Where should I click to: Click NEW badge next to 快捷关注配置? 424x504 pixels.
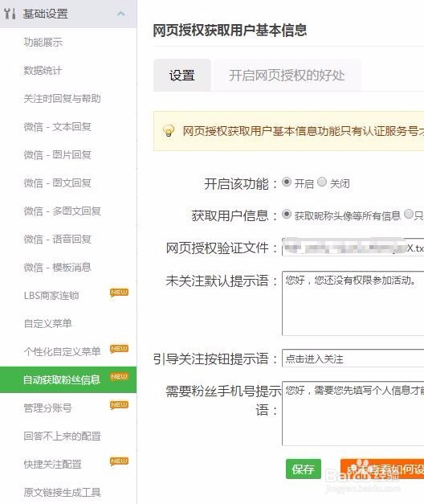tap(119, 461)
